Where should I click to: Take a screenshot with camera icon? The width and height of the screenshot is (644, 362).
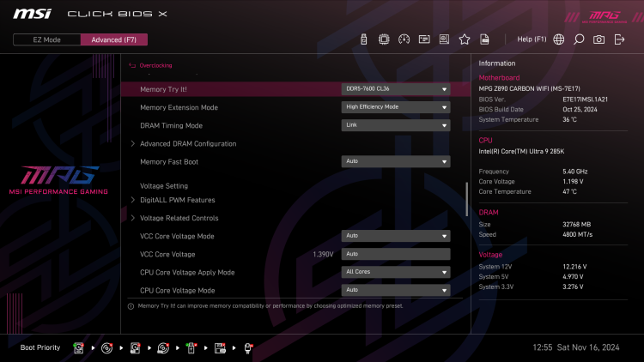598,39
